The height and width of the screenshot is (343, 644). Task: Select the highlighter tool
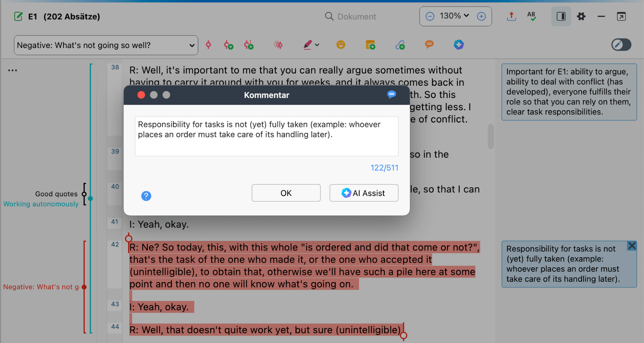[308, 45]
